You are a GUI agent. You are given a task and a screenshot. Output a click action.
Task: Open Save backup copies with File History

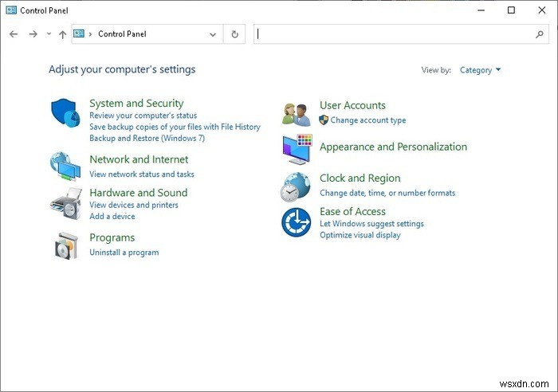(x=175, y=127)
